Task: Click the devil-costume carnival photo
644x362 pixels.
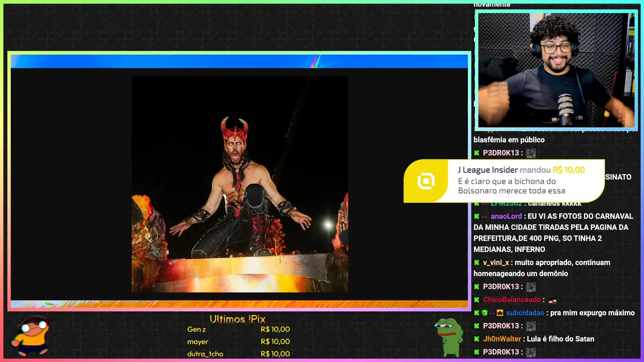Action: tap(240, 184)
